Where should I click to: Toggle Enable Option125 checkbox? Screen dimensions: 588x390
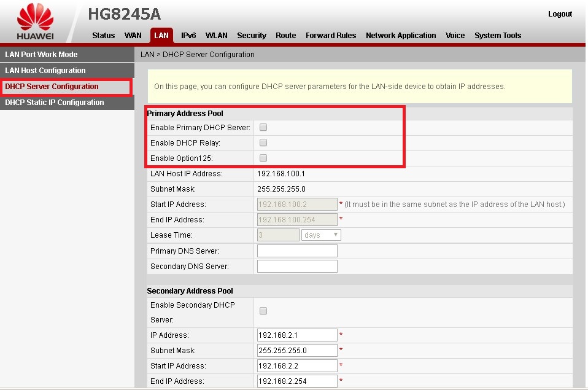tap(263, 158)
